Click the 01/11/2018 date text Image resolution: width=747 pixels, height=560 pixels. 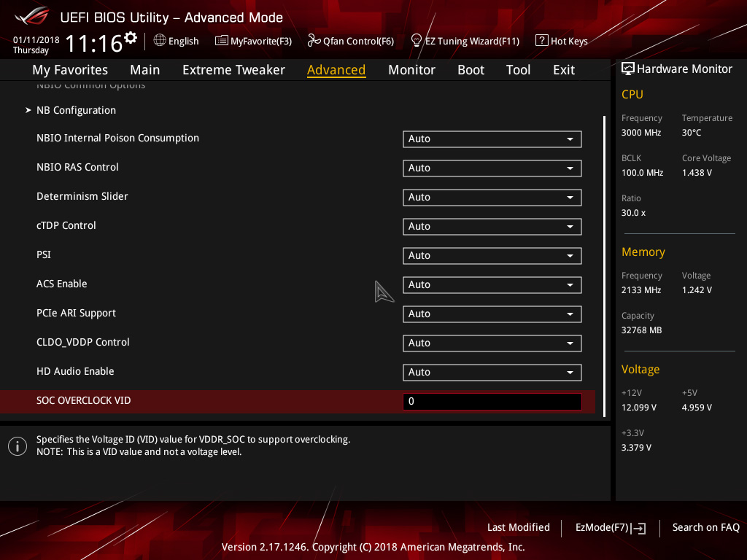36,40
